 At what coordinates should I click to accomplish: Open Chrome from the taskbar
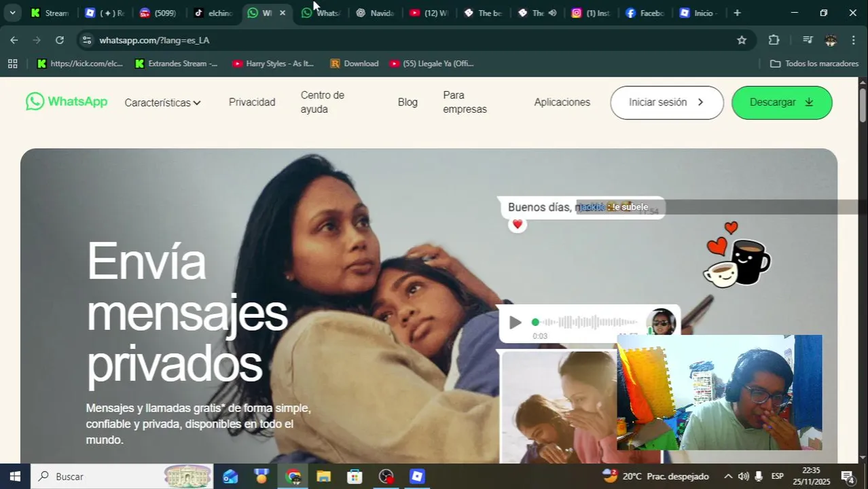click(293, 476)
